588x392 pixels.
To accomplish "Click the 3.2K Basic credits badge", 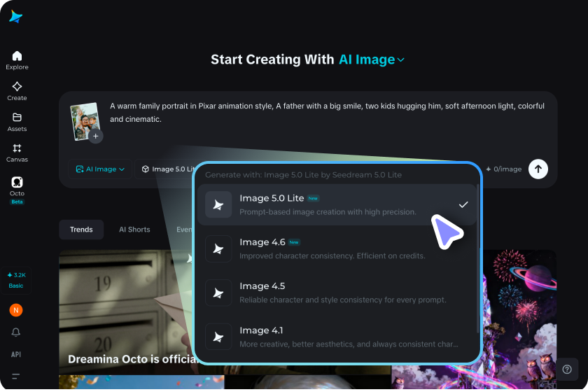I will click(x=16, y=280).
